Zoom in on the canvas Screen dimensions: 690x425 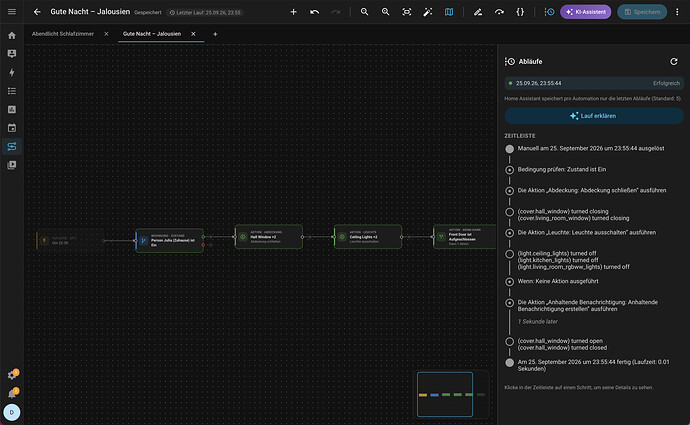tap(385, 12)
